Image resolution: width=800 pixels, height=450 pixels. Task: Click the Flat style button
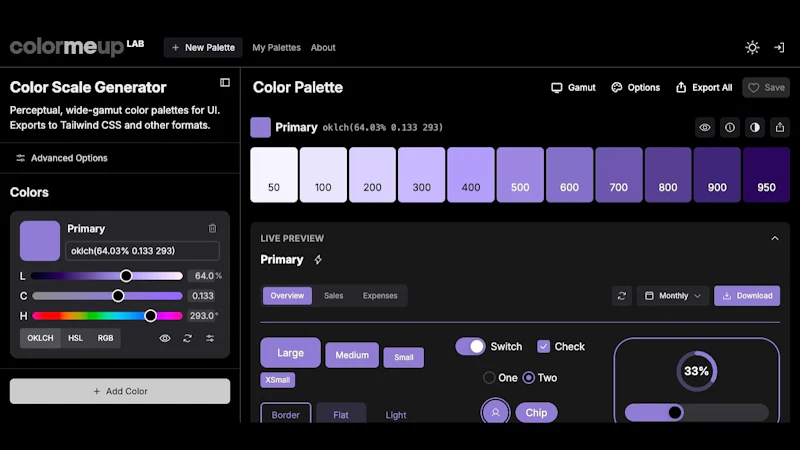click(341, 414)
